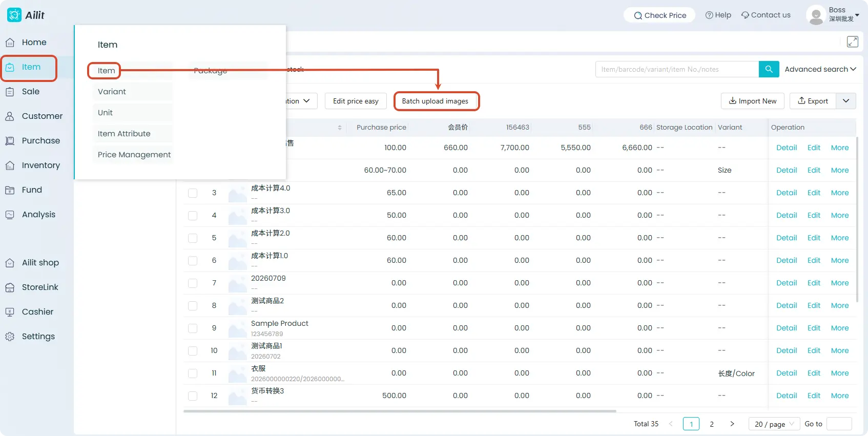Click the blue search magnifier button
This screenshot has width=868, height=436.
[769, 69]
